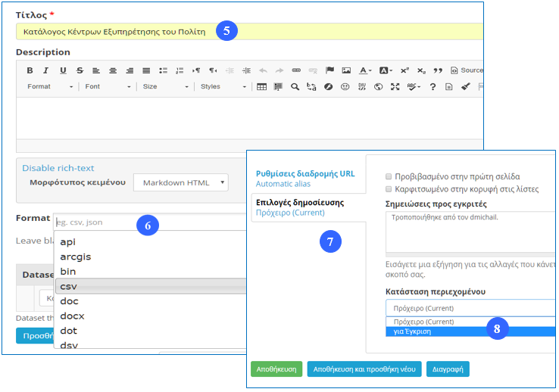The height and width of the screenshot is (392, 559).
Task: Insert a smiley emoticon
Action: (x=345, y=87)
